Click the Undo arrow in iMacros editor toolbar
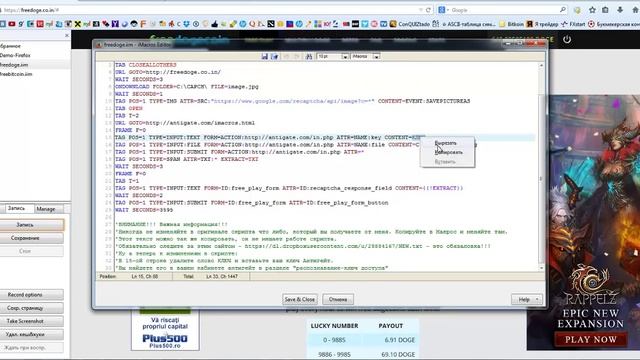Image resolution: width=640 pixels, height=360 pixels. click(287, 56)
